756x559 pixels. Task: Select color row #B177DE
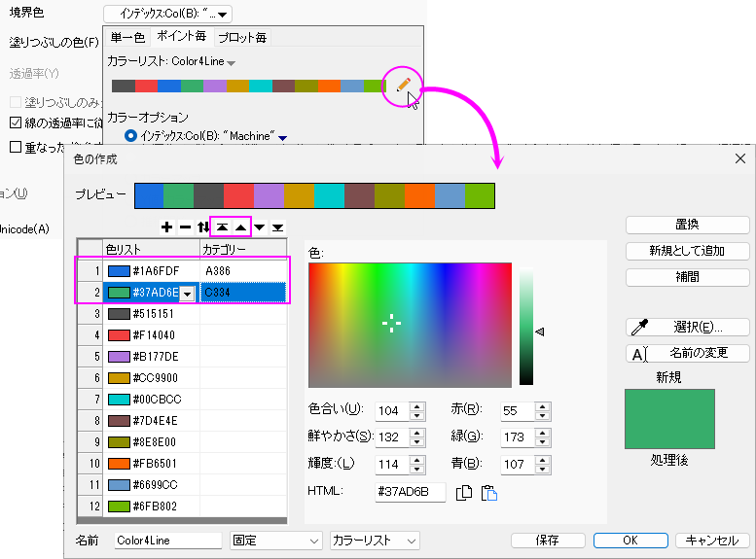(x=182, y=357)
